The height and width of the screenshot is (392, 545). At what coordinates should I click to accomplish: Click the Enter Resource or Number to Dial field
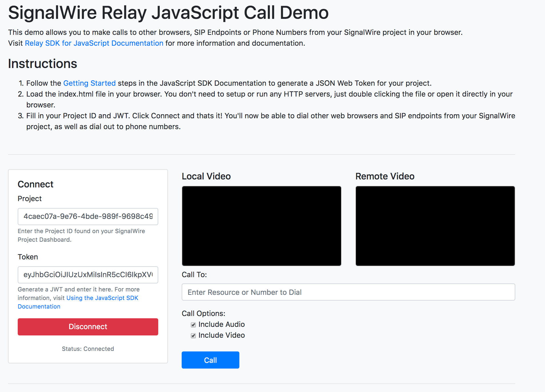coord(348,292)
